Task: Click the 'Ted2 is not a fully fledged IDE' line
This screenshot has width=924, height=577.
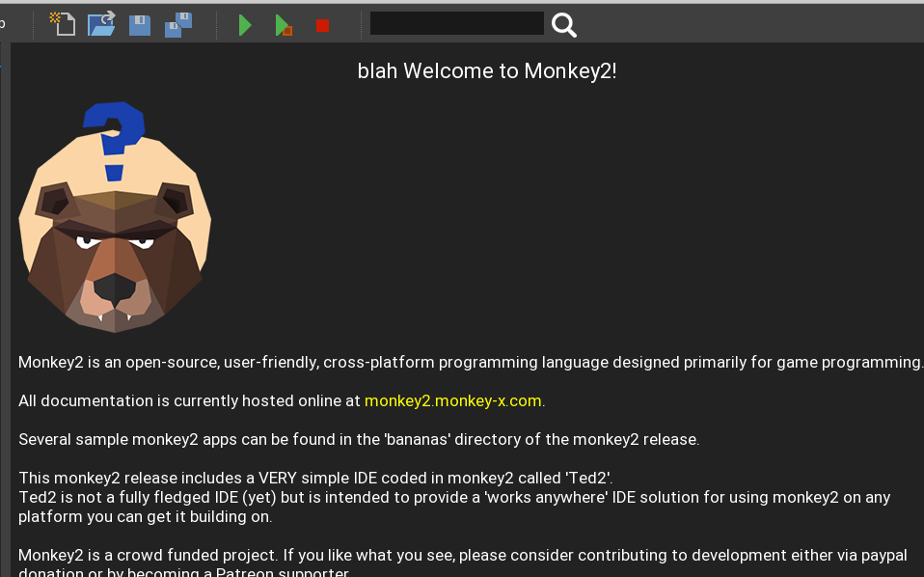Action: [453, 497]
